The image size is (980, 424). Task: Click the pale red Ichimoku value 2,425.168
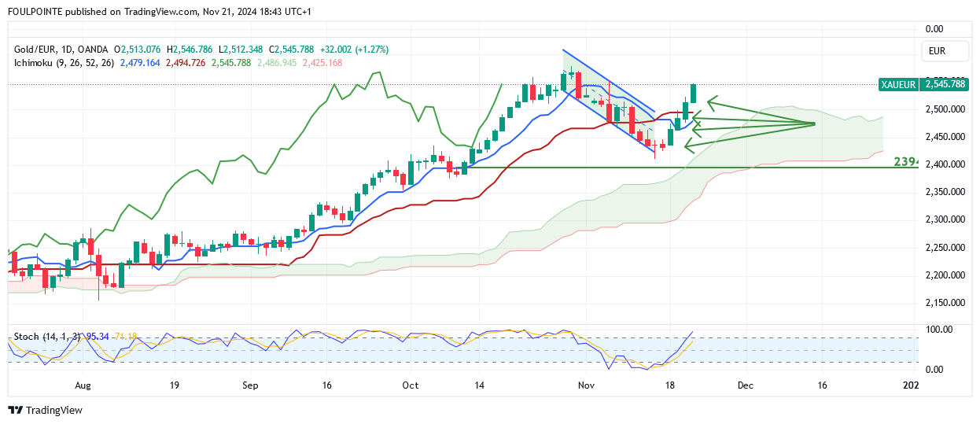(x=322, y=62)
